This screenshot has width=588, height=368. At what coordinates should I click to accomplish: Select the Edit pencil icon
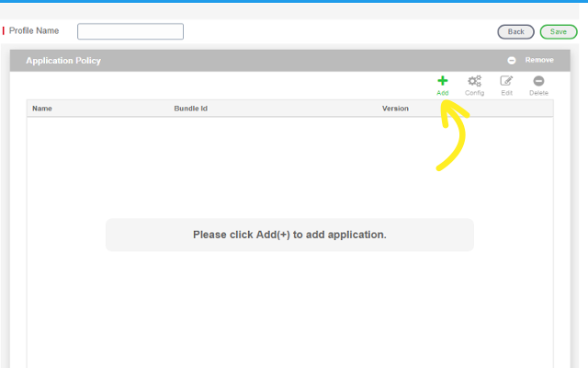506,81
